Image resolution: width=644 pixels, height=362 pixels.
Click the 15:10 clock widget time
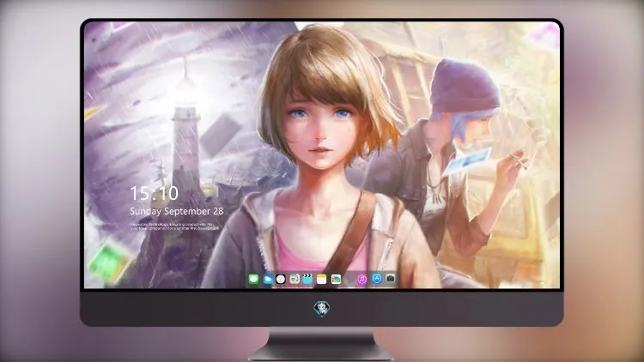[154, 193]
